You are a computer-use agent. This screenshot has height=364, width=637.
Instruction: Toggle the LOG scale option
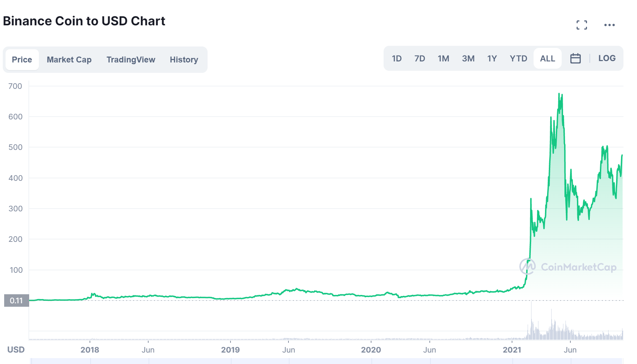[607, 58]
